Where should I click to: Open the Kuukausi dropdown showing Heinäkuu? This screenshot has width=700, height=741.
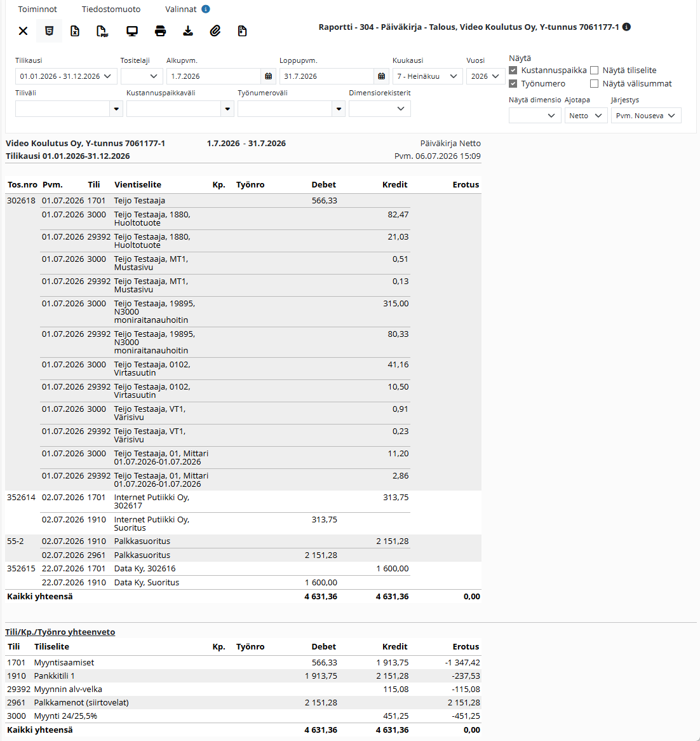click(x=427, y=76)
